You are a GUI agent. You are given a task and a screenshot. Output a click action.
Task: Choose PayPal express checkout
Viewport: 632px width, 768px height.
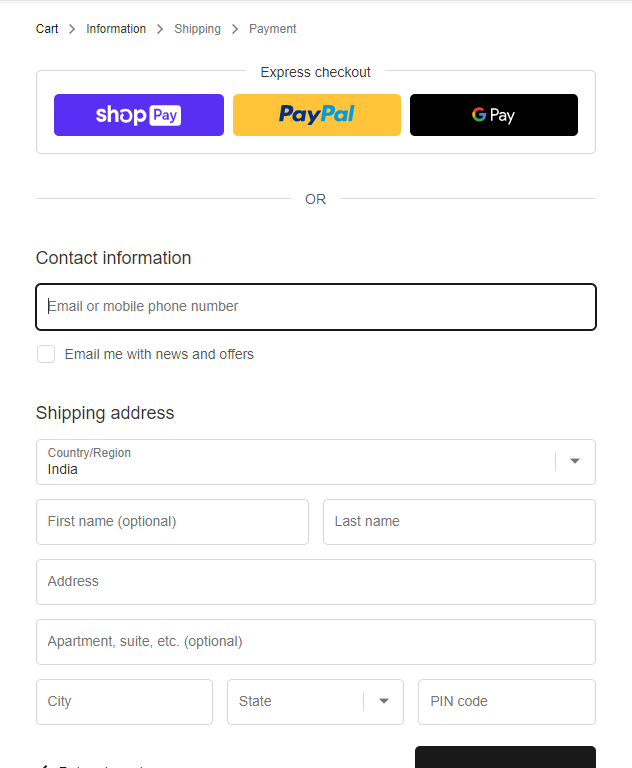(x=316, y=115)
